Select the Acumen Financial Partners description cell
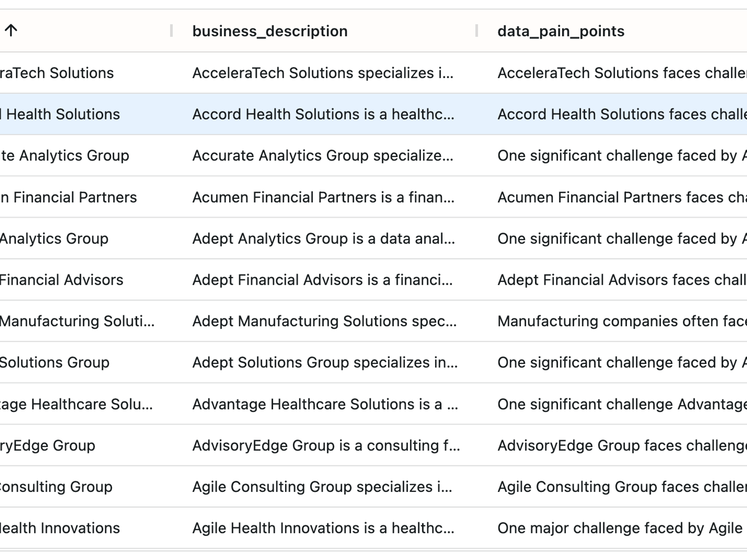Image resolution: width=747 pixels, height=560 pixels. point(323,197)
